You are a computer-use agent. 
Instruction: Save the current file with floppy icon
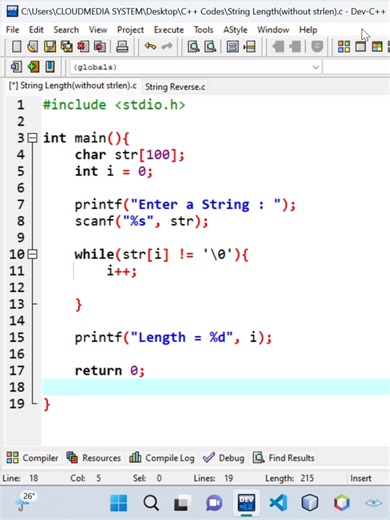point(50,46)
